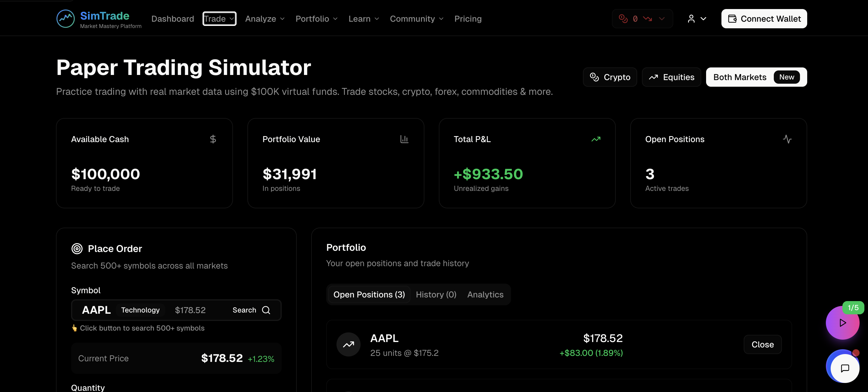Switch to Crypto market mode
Screen dimensions: 868x392
(609, 77)
